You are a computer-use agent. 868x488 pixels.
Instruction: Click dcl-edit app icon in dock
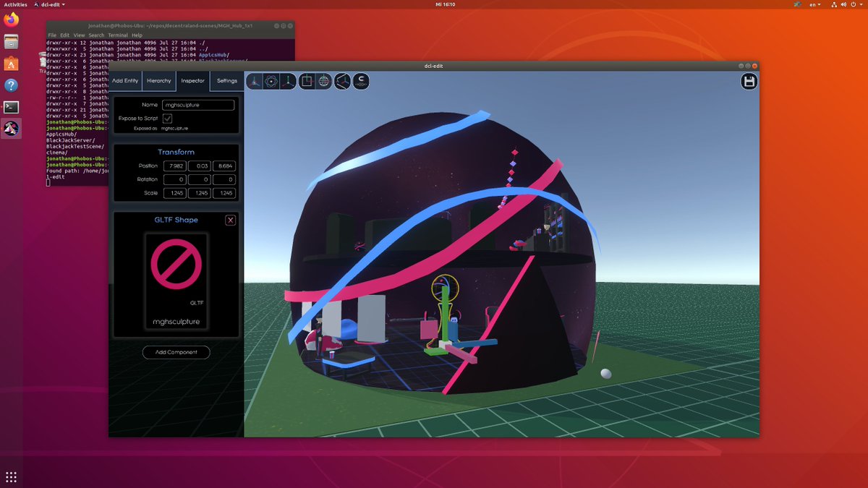(x=11, y=129)
